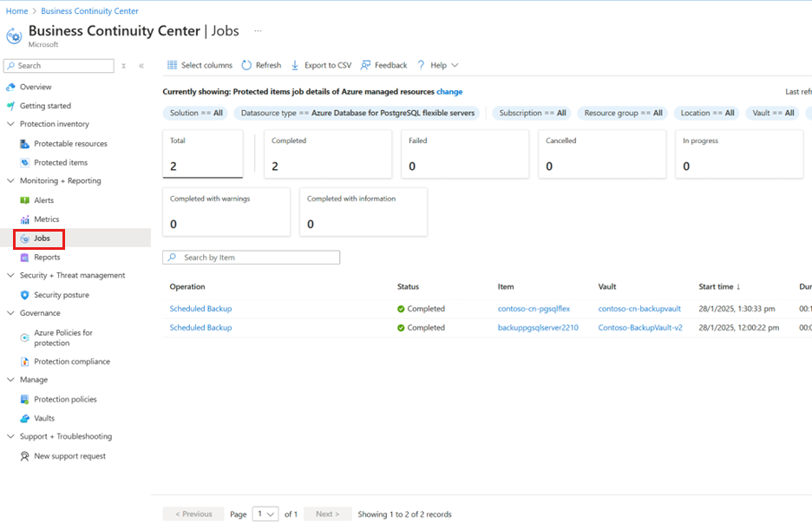Collapse the Support + Troubleshooting section

click(10, 436)
